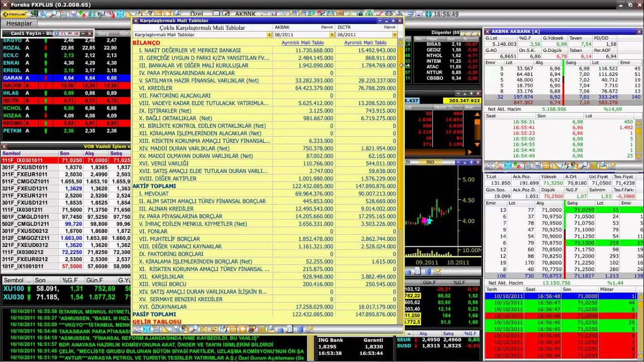Click GELİR TABLOSU heading
Image resolution: width=644 pixels, height=362 pixels.
click(x=157, y=322)
